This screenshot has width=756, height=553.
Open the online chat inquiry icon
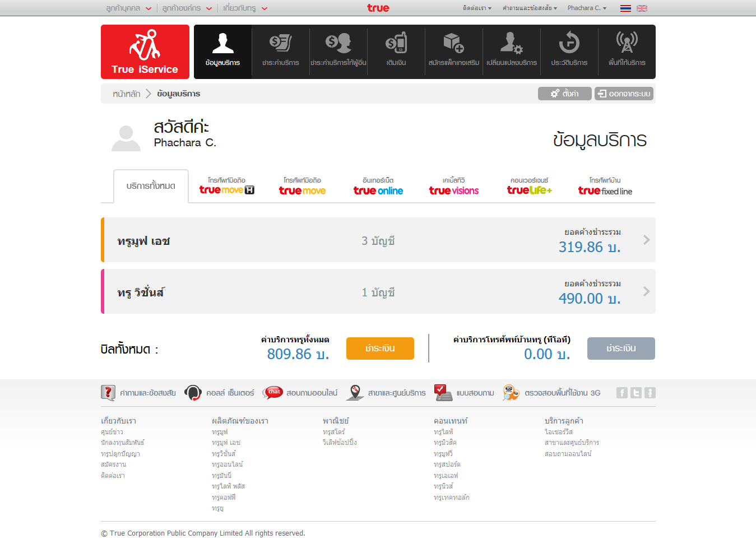pyautogui.click(x=274, y=393)
